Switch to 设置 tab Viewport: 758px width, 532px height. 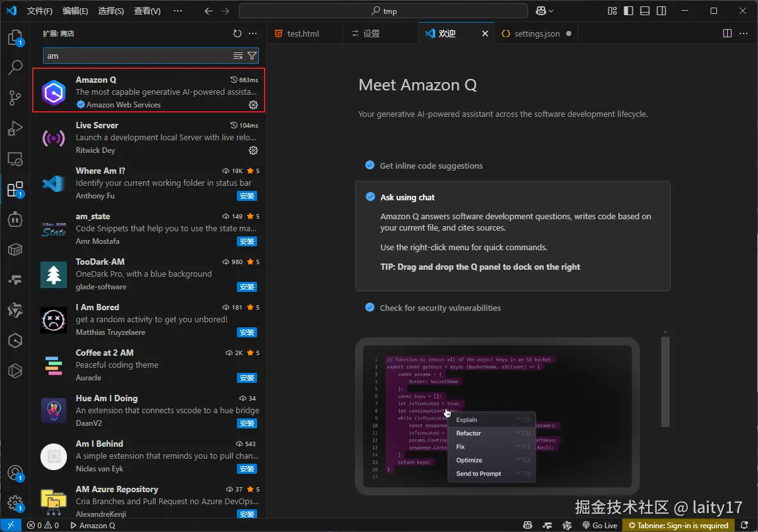point(380,33)
